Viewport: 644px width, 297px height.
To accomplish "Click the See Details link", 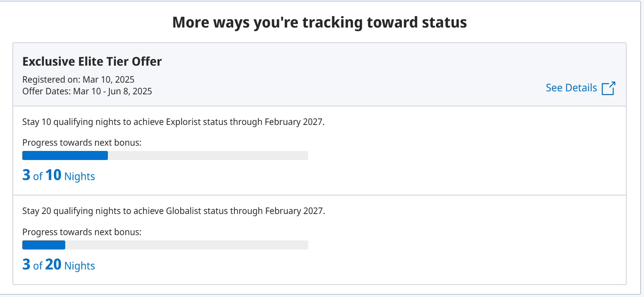I will [571, 88].
